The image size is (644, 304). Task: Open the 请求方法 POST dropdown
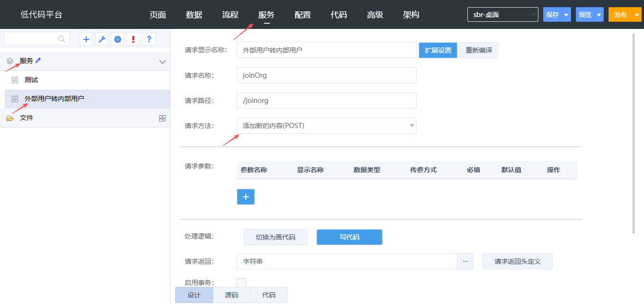coord(326,126)
